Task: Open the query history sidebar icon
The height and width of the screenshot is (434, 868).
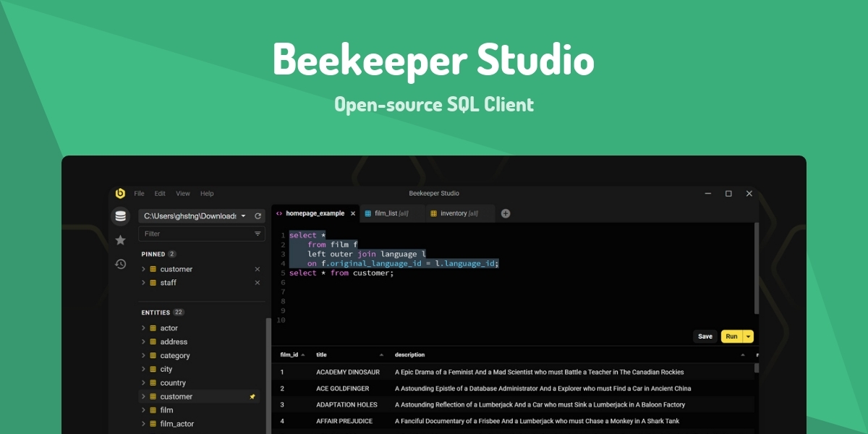Action: tap(120, 264)
